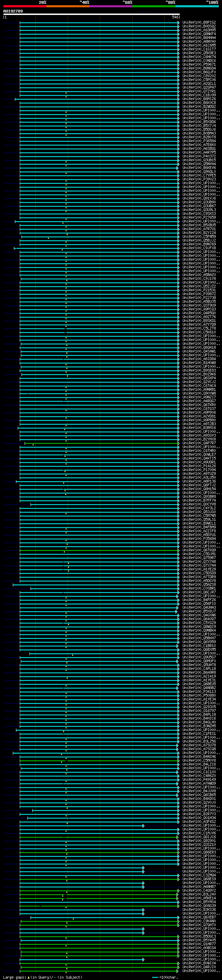Click the label UniRef100_C0SBR1

199,589
